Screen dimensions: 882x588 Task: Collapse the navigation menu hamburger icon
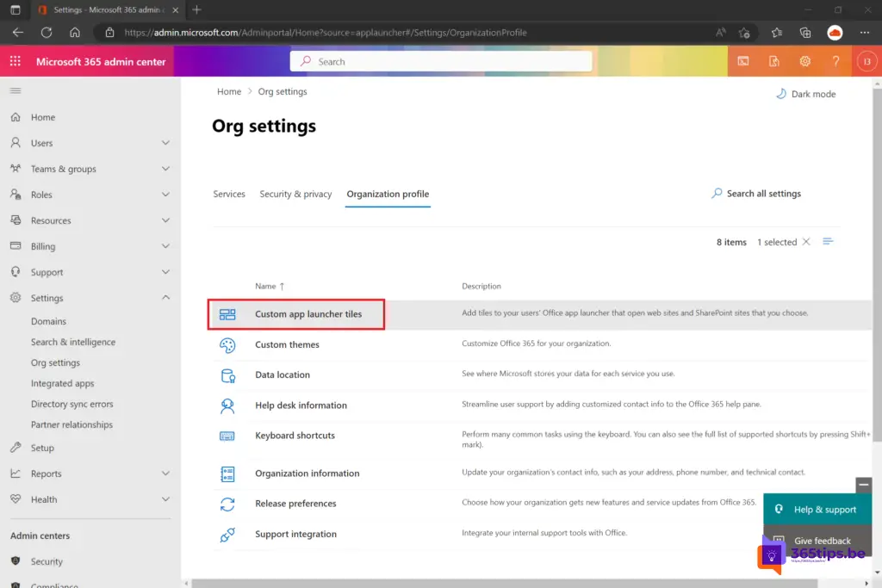point(16,90)
